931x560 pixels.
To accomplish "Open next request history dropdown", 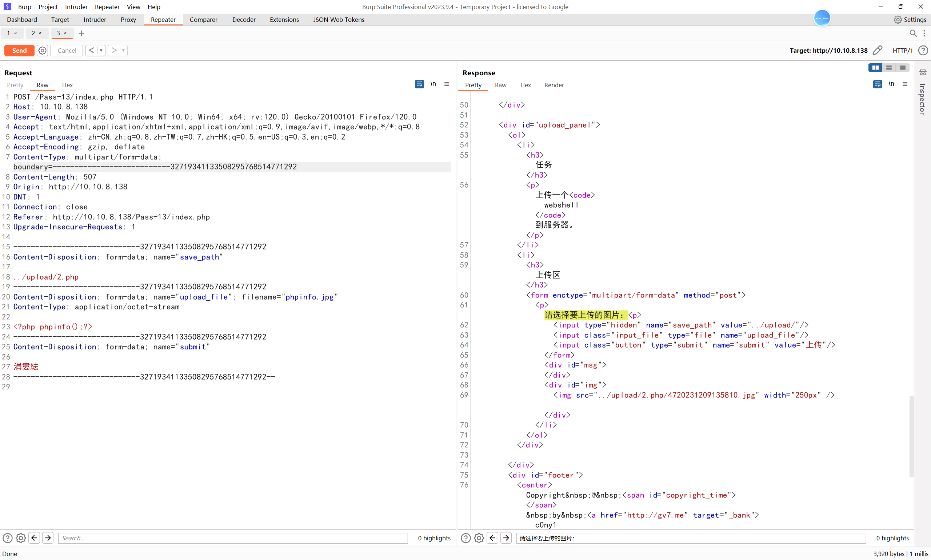I will (x=123, y=51).
